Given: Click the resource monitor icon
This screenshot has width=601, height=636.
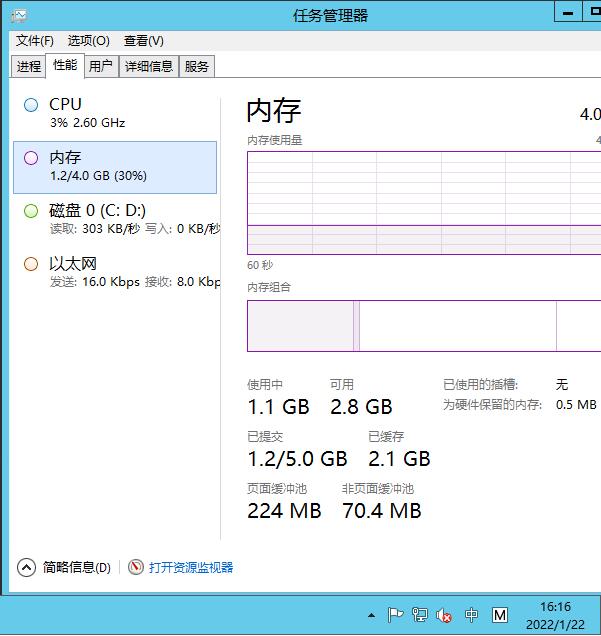Looking at the screenshot, I should [136, 567].
